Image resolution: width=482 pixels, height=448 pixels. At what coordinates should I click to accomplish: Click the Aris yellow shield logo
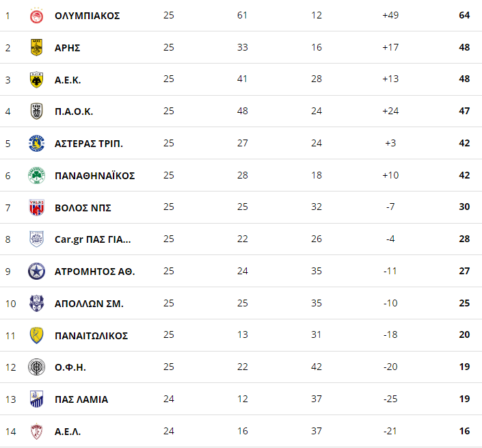coord(37,47)
